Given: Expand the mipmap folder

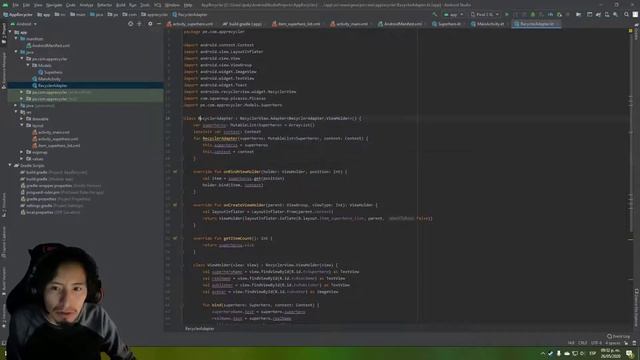Looking at the screenshot, I should (22, 152).
